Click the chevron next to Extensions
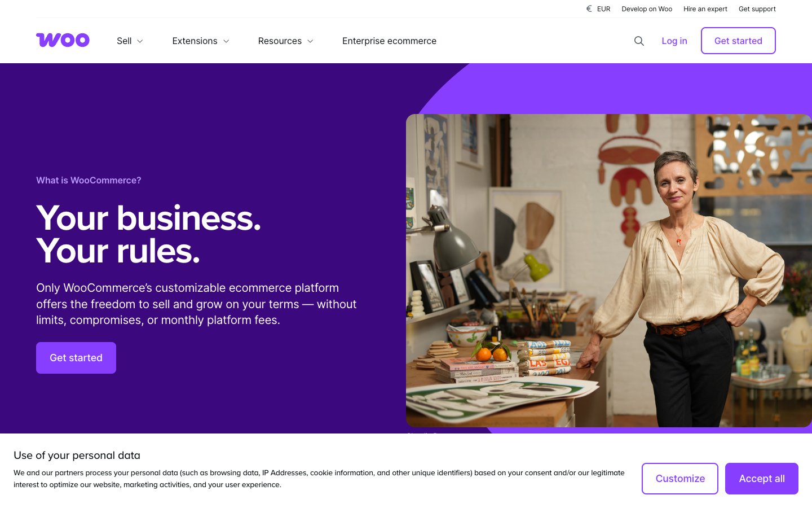 226,41
